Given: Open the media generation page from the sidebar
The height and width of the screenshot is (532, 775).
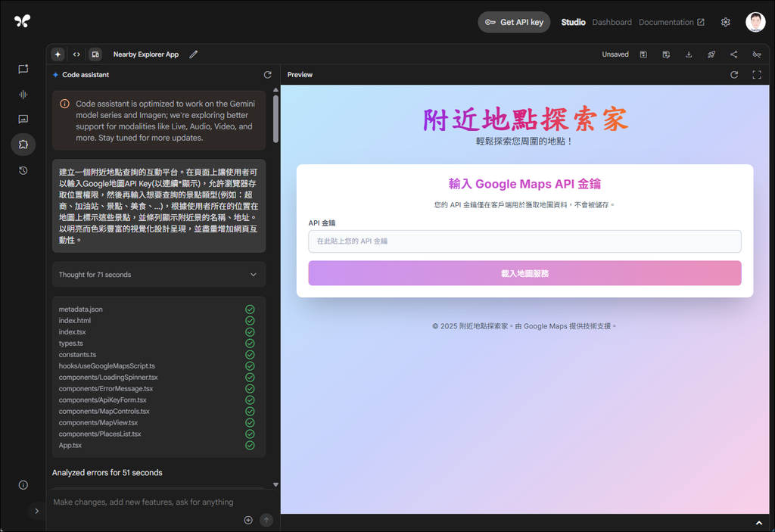Looking at the screenshot, I should [x=23, y=119].
